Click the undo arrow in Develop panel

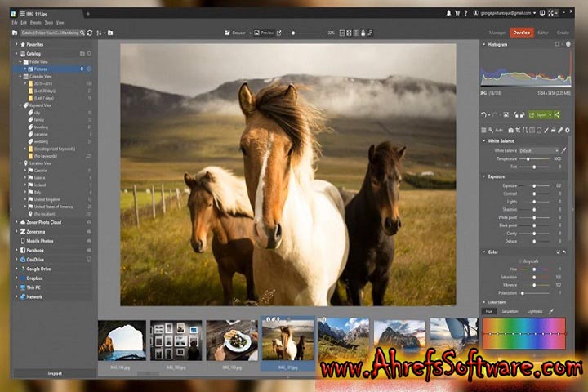point(483,114)
